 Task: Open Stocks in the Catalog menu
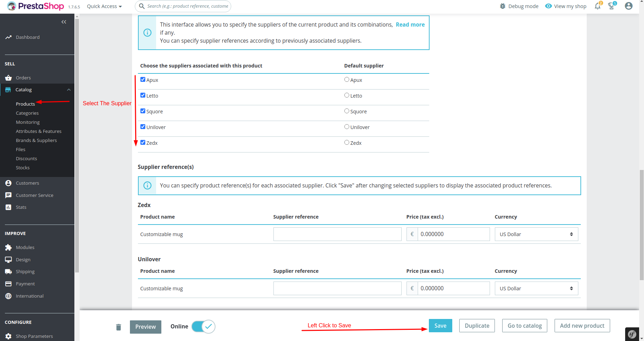coord(23,168)
